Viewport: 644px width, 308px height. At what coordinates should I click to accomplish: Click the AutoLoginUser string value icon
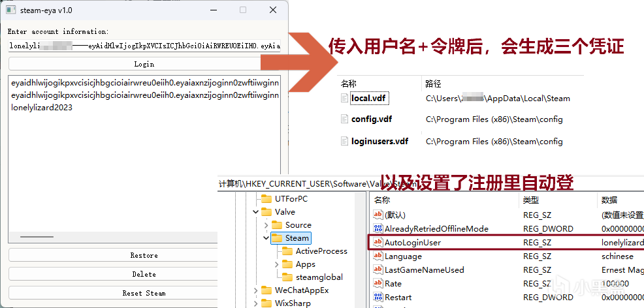(x=378, y=242)
